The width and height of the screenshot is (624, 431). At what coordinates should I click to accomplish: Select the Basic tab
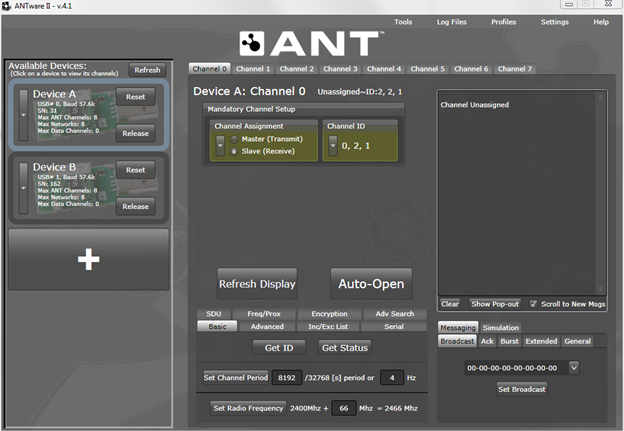(217, 326)
